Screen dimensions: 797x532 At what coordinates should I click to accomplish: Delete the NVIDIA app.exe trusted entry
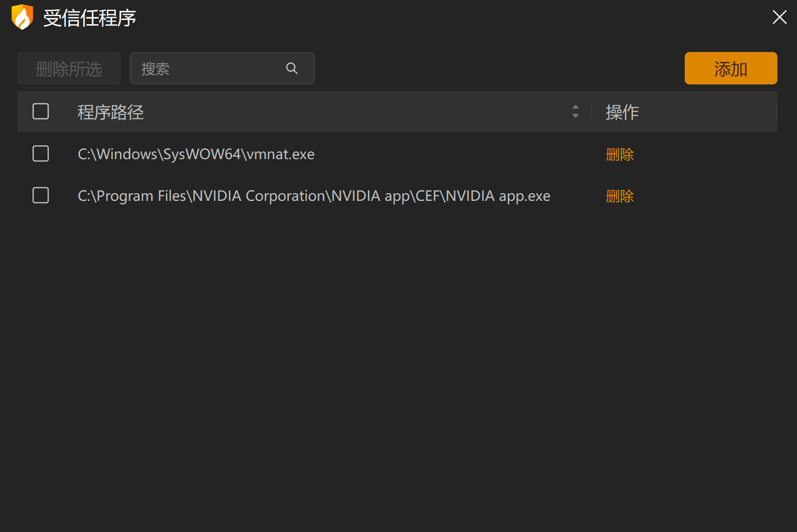(x=619, y=196)
